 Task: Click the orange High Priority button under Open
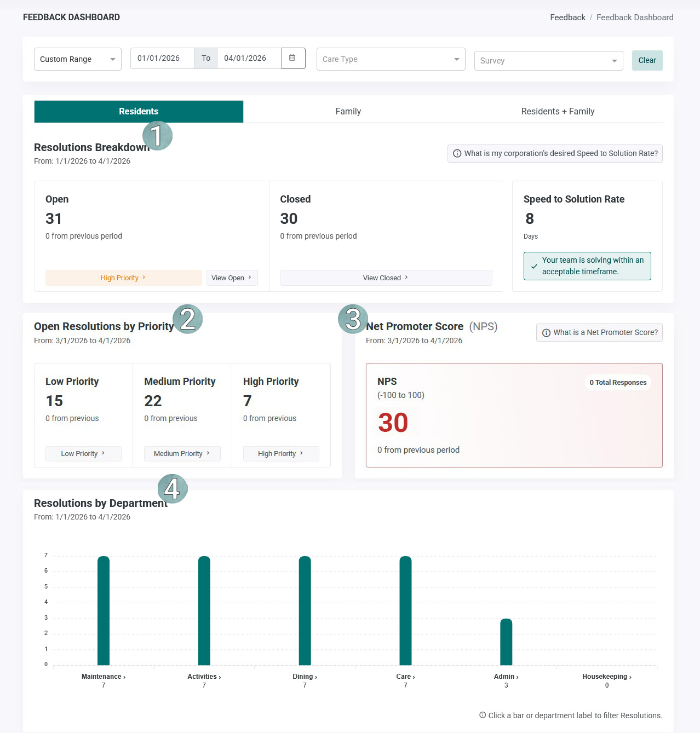(x=124, y=278)
